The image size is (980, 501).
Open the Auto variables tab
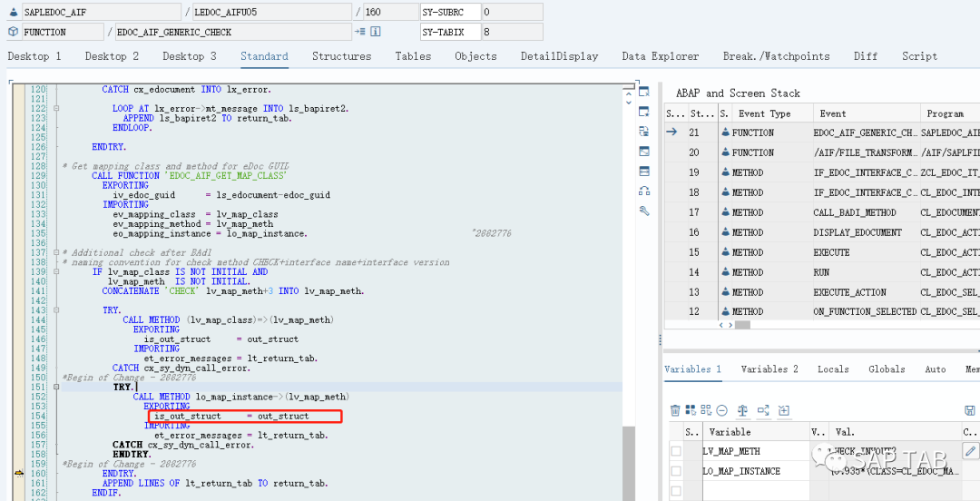[935, 369]
